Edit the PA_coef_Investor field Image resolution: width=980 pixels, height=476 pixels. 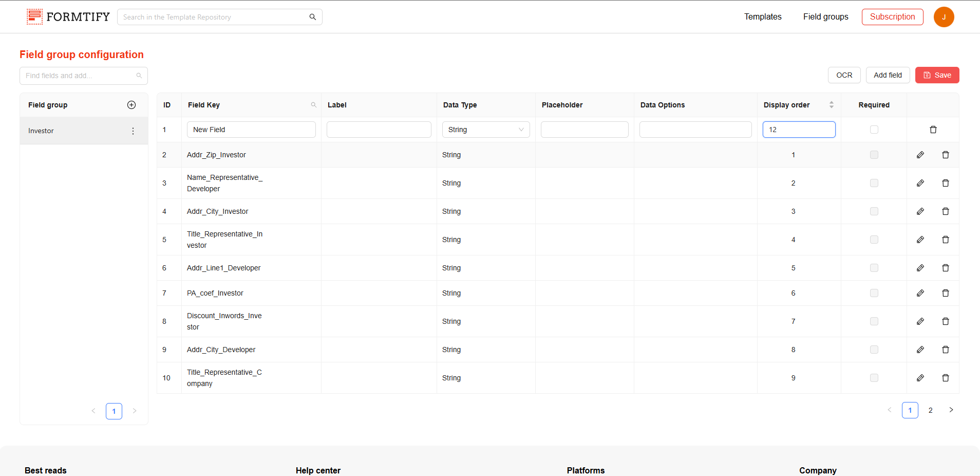tap(920, 293)
